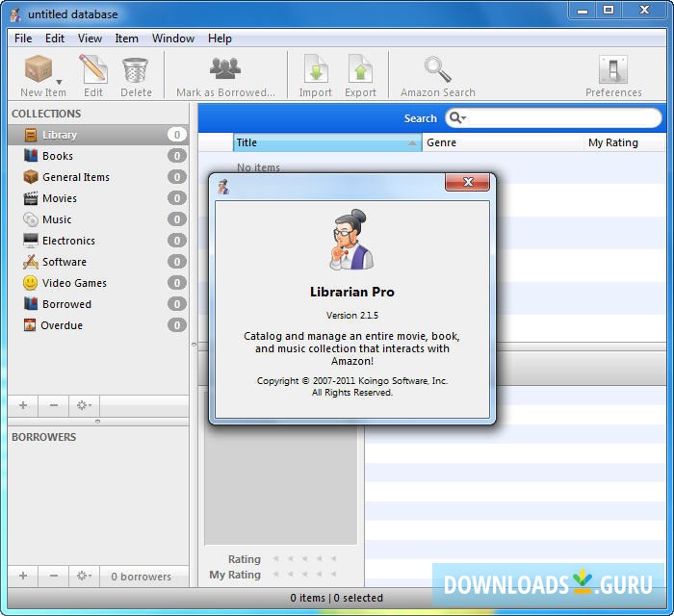Click Mark as Borrowed toolbar icon
This screenshot has width=674, height=616.
pos(225,70)
